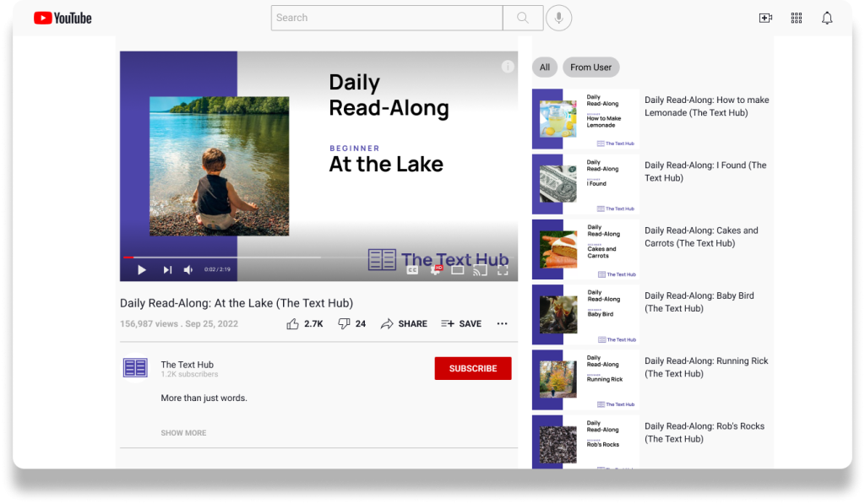This screenshot has height=504, width=865.
Task: Open the YouTube home logo
Action: [x=63, y=19]
